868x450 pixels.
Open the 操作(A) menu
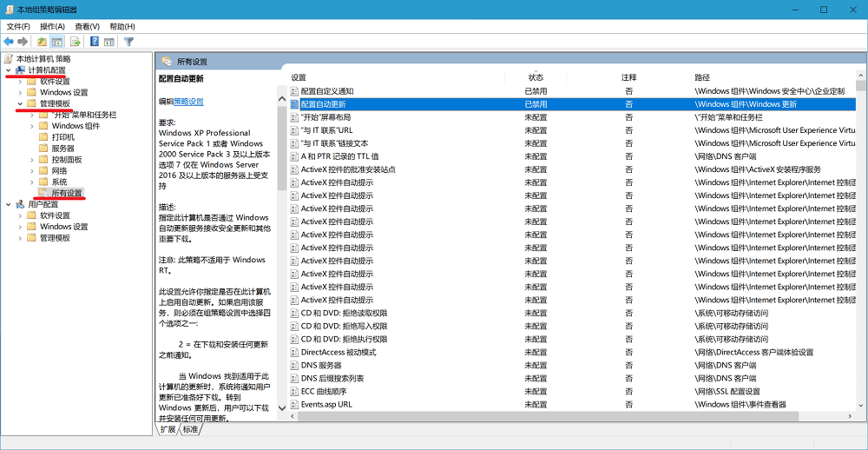click(53, 26)
